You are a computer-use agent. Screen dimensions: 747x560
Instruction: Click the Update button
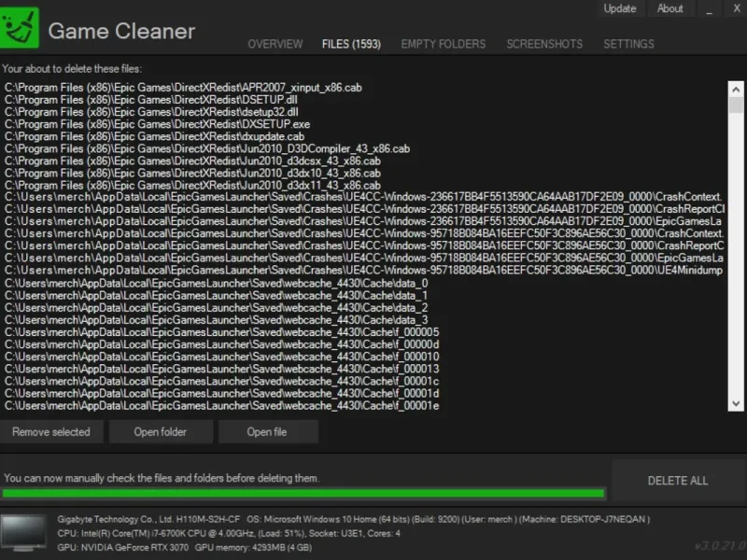point(620,8)
